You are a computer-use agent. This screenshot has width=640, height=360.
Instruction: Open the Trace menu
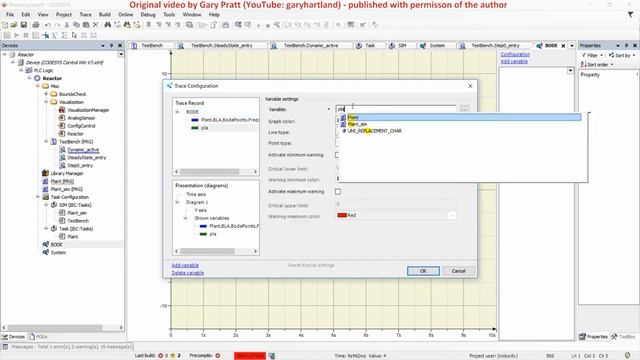(85, 14)
